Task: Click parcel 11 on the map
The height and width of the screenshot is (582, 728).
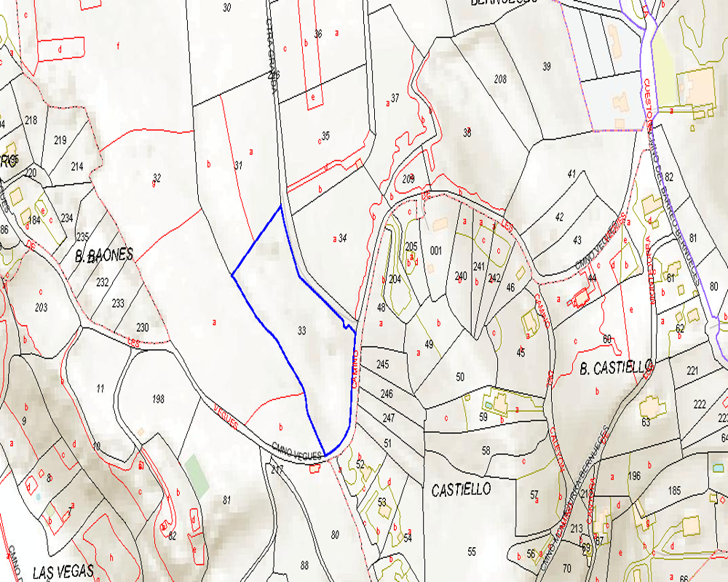Action: coord(100,388)
